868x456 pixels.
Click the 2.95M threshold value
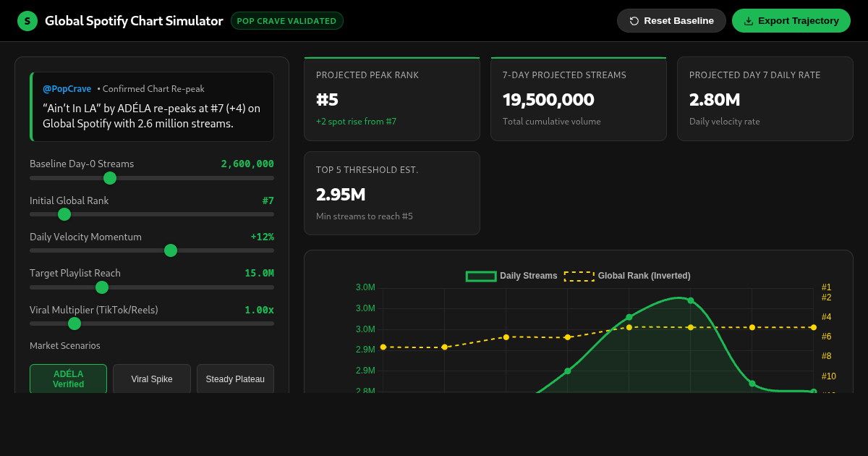341,195
